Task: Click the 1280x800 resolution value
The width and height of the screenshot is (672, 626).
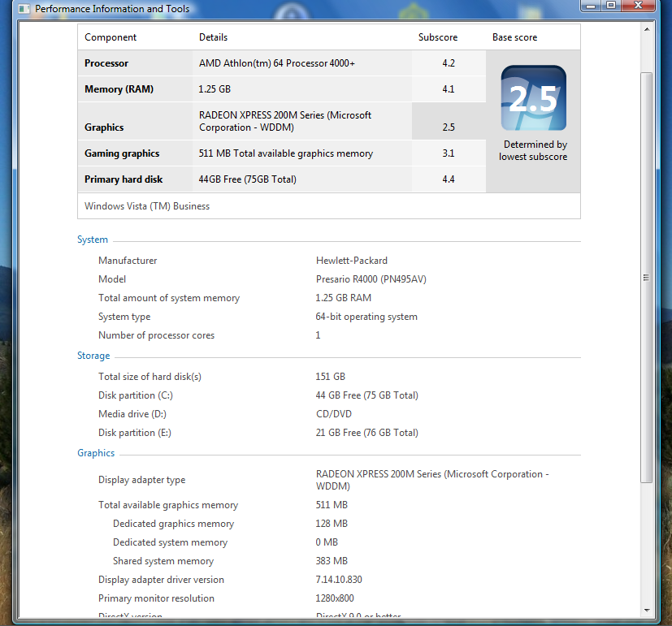Action: pyautogui.click(x=335, y=598)
